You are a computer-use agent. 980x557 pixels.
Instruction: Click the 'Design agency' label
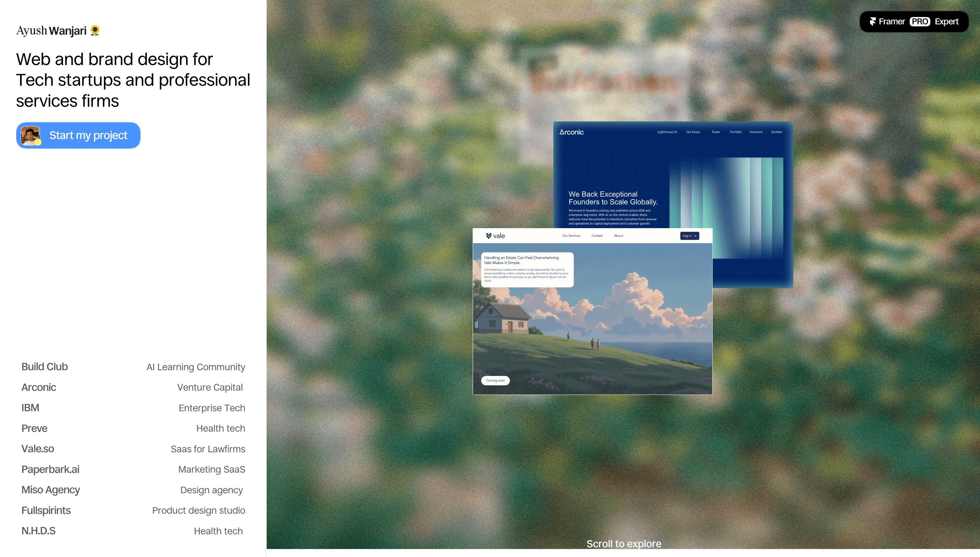211,490
